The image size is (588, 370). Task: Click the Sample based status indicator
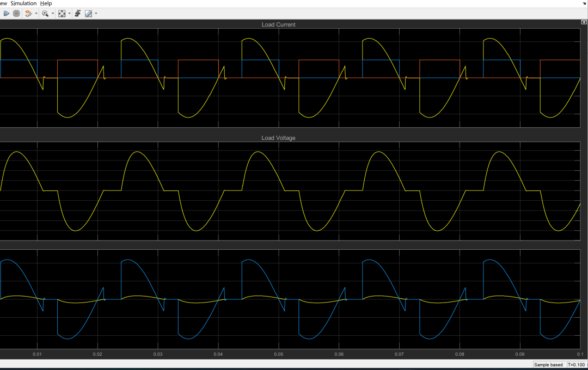pyautogui.click(x=548, y=365)
